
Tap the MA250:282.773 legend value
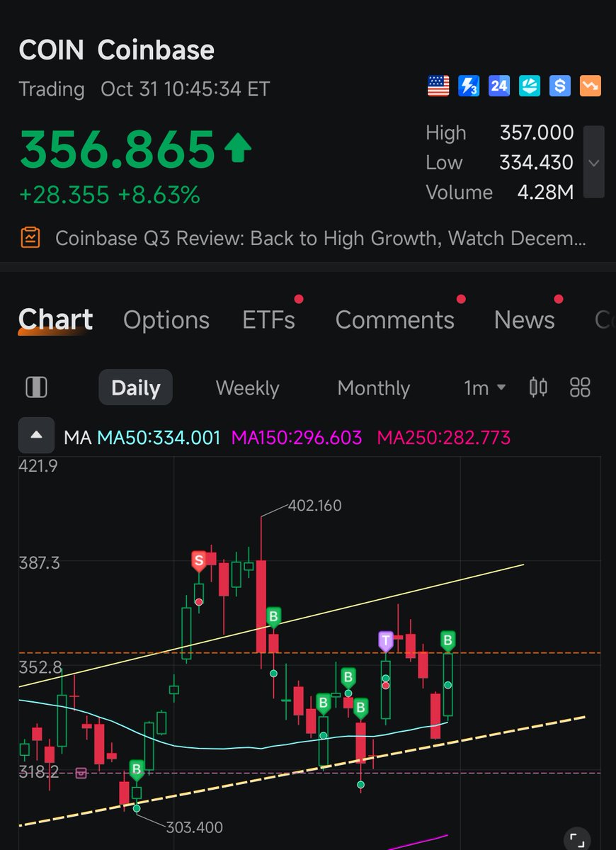443,437
